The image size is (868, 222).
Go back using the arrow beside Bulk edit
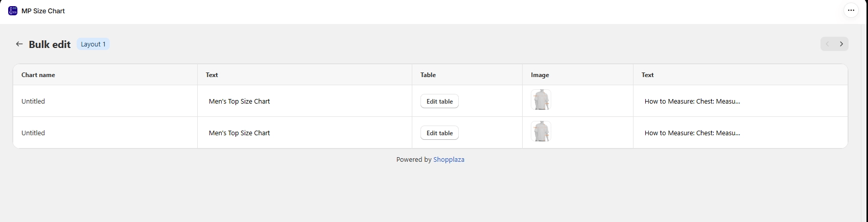pyautogui.click(x=19, y=44)
